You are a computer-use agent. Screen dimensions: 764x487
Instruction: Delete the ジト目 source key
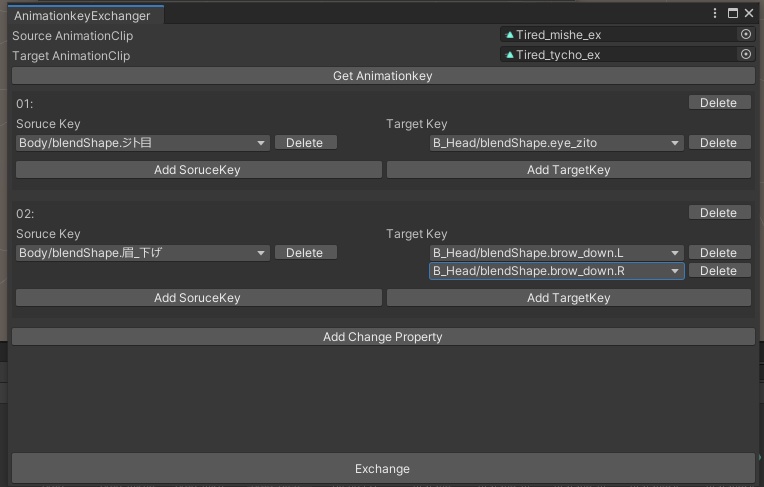tap(306, 142)
